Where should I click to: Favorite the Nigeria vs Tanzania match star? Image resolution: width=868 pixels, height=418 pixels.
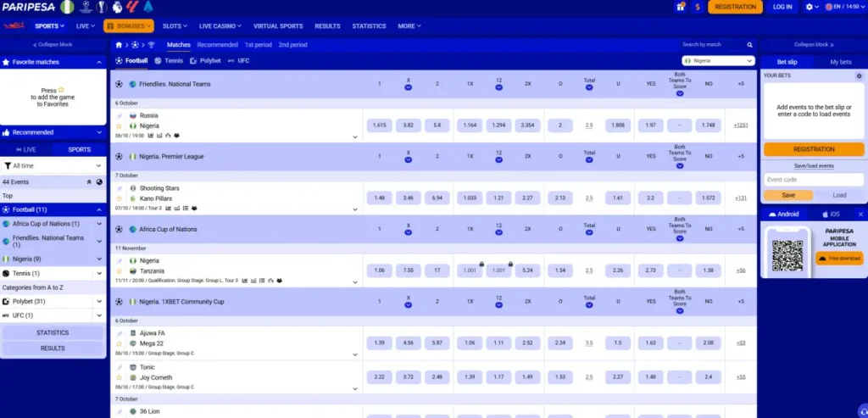(x=119, y=271)
